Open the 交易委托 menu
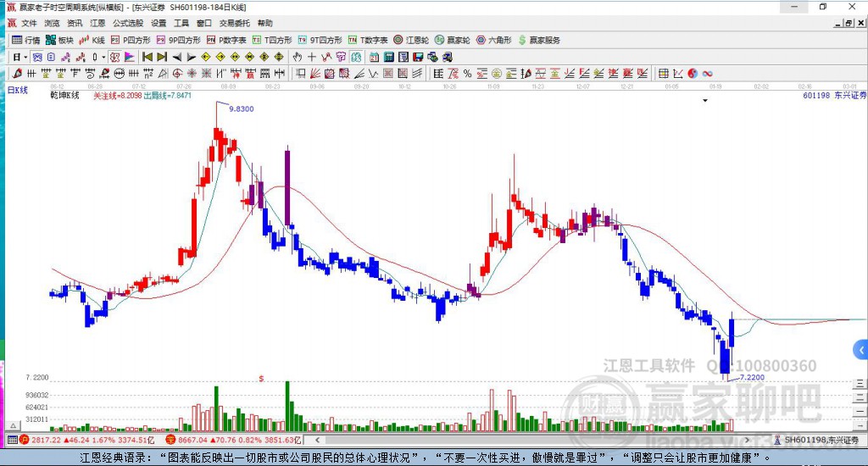The width and height of the screenshot is (868, 466). pos(234,23)
